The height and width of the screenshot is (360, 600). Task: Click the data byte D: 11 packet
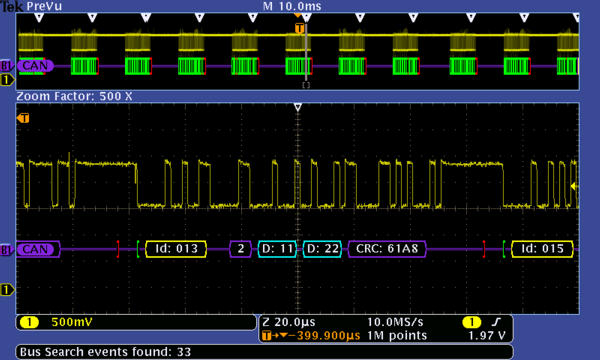(277, 249)
